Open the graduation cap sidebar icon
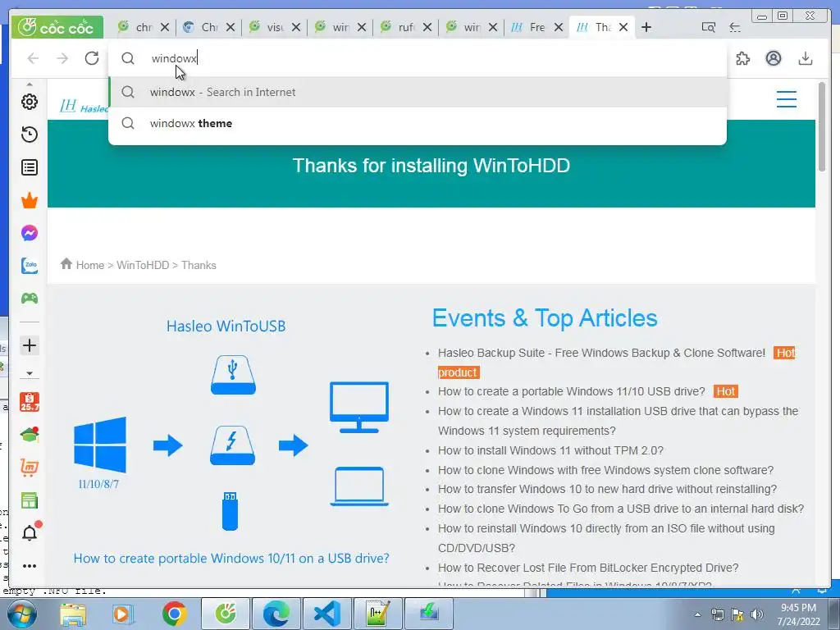This screenshot has width=840, height=630. [30, 435]
